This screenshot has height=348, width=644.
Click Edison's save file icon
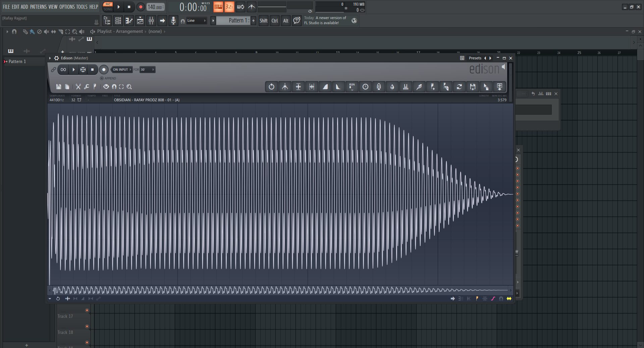(59, 87)
